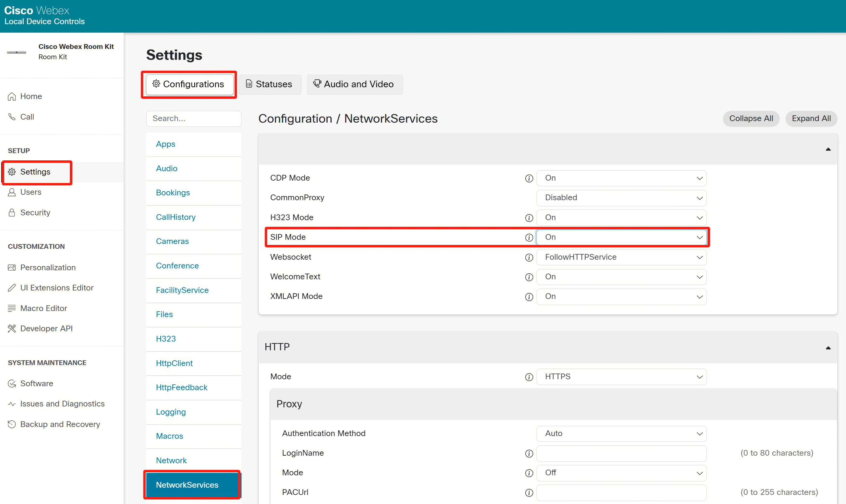The width and height of the screenshot is (846, 504).
Task: Click the Home house icon in sidebar
Action: coord(12,96)
